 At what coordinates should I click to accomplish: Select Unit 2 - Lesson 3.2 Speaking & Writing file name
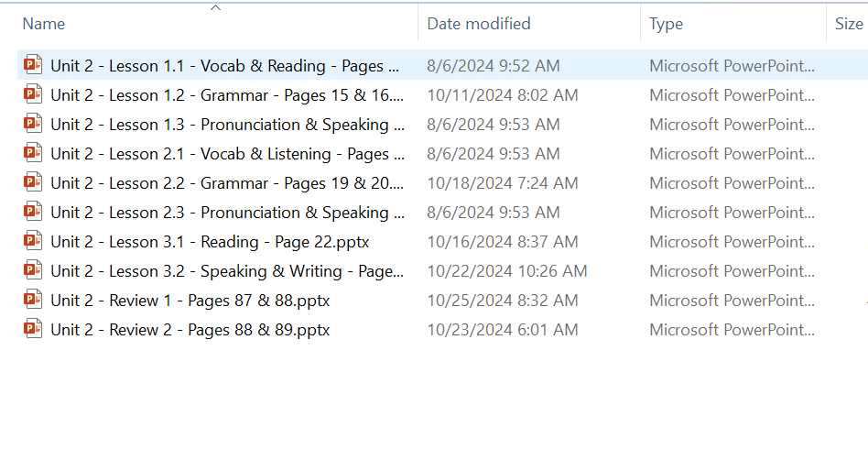(226, 270)
